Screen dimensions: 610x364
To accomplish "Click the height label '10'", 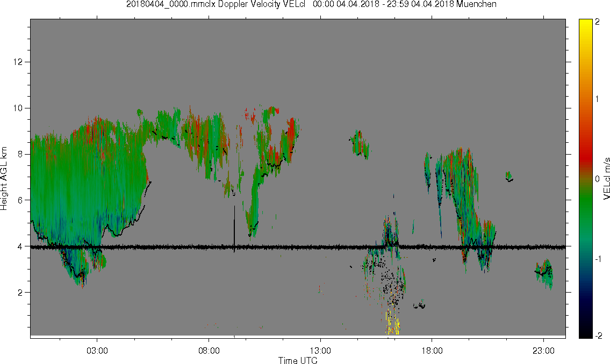I will pos(18,108).
